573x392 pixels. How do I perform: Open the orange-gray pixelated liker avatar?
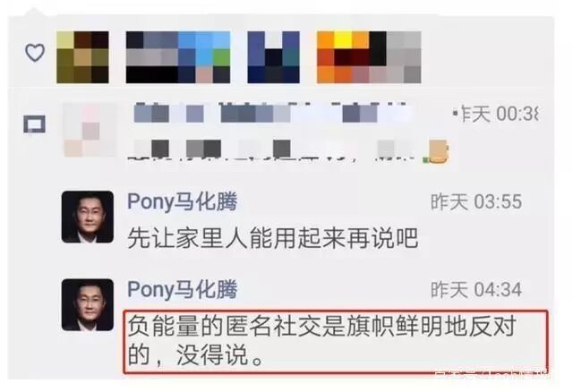pyautogui.click(x=369, y=57)
